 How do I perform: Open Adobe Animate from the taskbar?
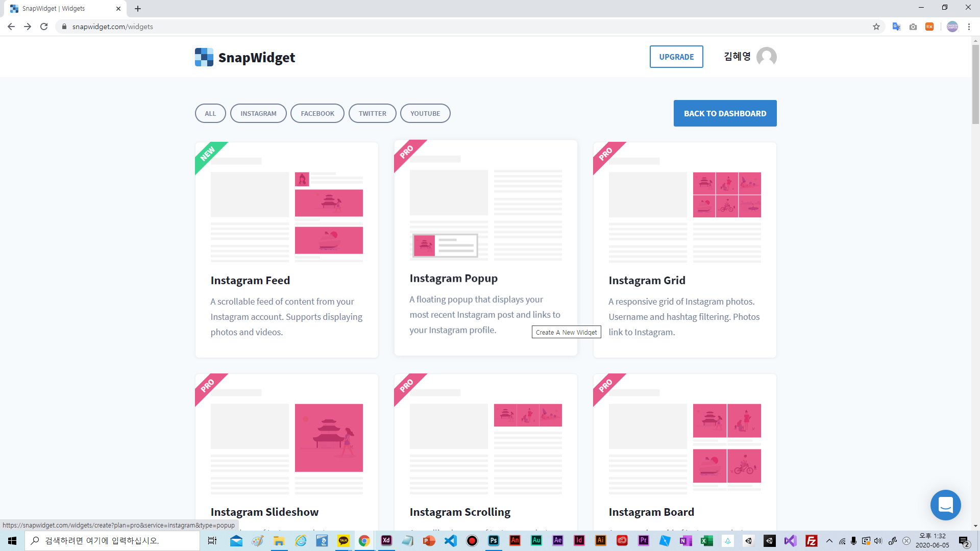(515, 540)
